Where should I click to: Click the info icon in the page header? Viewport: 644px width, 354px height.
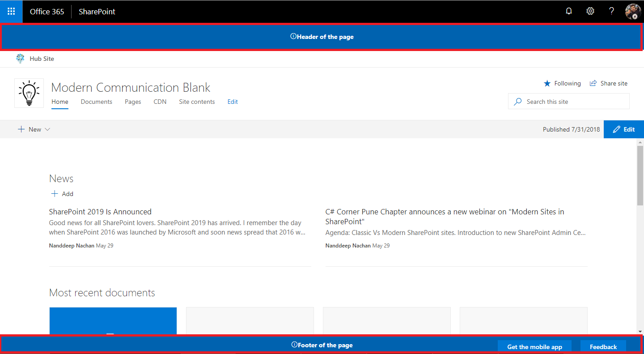(293, 37)
